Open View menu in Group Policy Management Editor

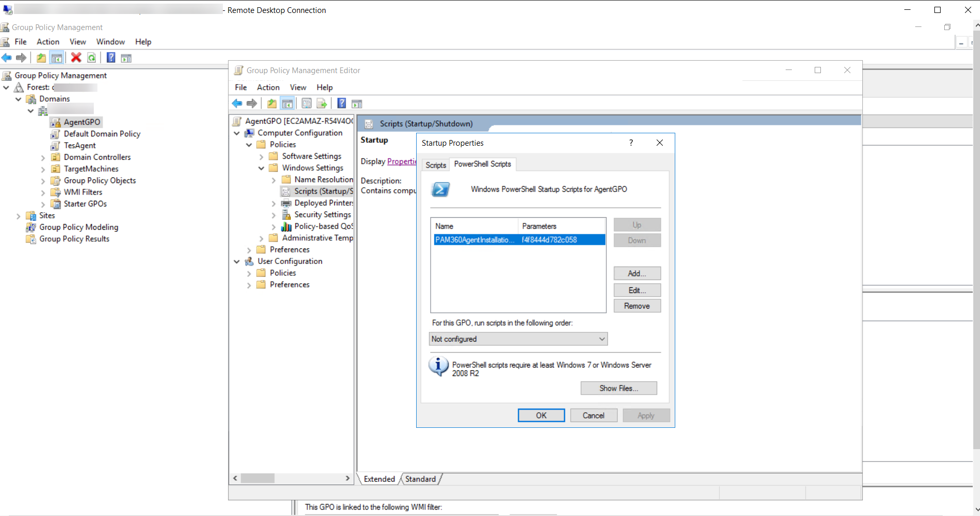point(298,87)
